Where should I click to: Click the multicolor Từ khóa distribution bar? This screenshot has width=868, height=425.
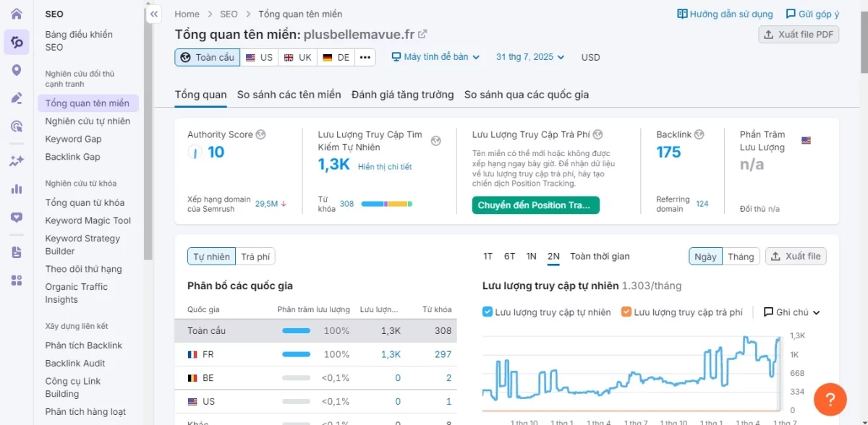[387, 204]
